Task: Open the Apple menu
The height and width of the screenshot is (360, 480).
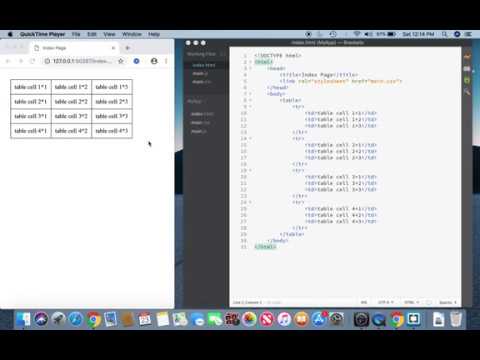Action: coord(10,34)
